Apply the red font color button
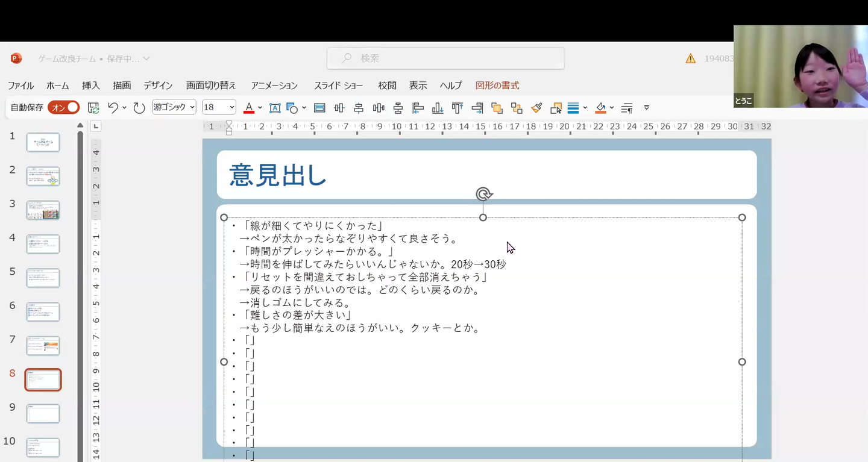Screen dimensions: 868x462 [x=248, y=108]
